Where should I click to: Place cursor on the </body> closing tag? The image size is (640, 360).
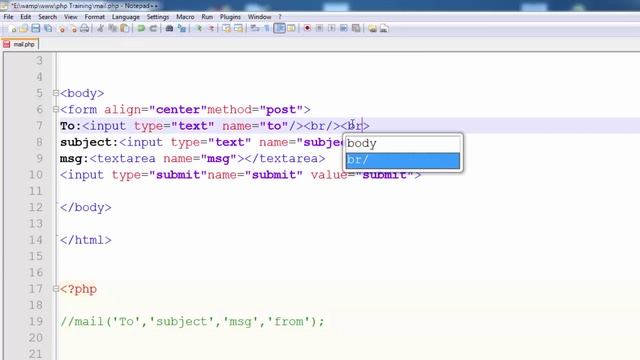pyautogui.click(x=86, y=207)
